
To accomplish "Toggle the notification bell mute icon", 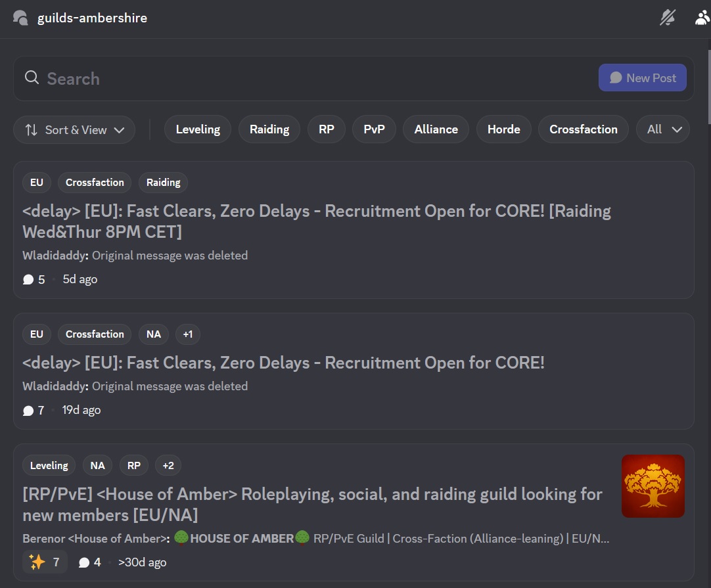I will tap(668, 18).
